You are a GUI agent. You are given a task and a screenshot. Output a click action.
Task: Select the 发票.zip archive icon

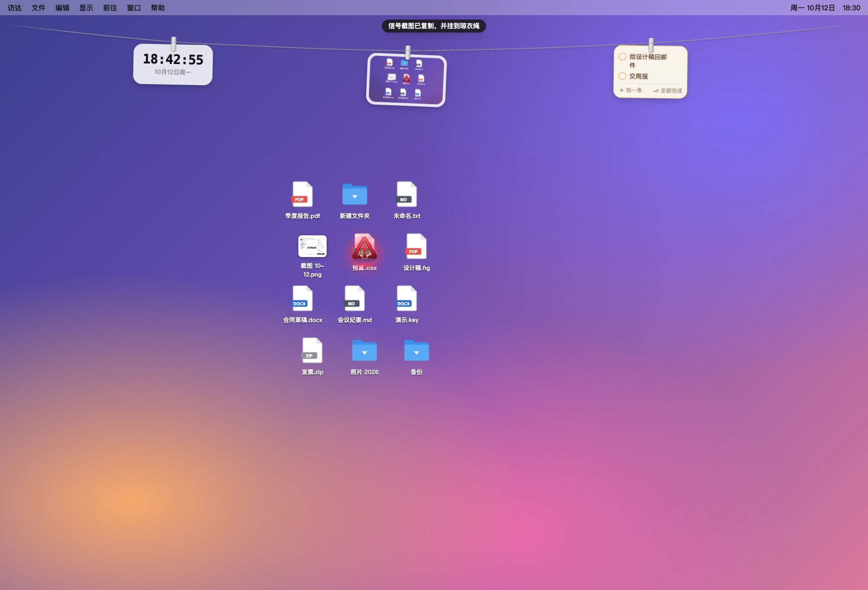[312, 351]
